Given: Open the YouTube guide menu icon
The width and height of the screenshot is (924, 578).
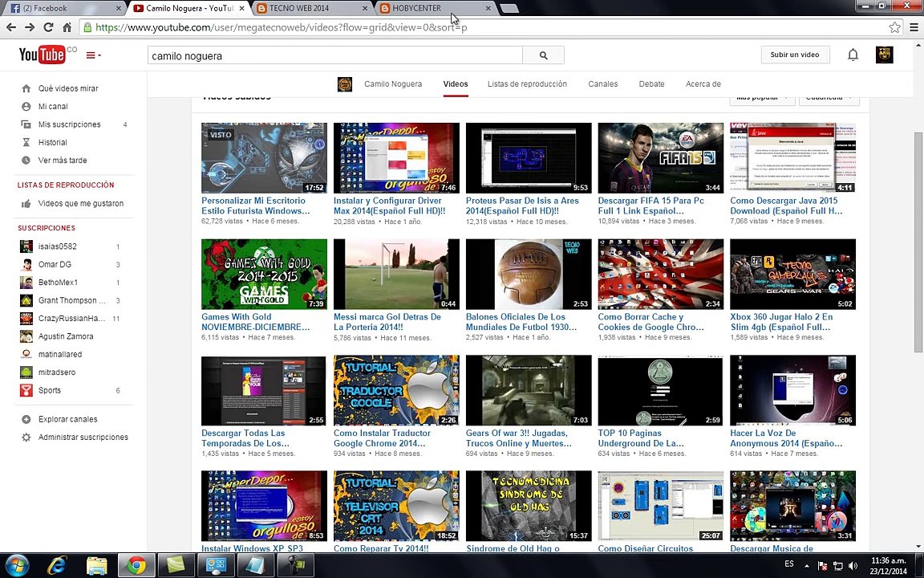Looking at the screenshot, I should click(93, 55).
